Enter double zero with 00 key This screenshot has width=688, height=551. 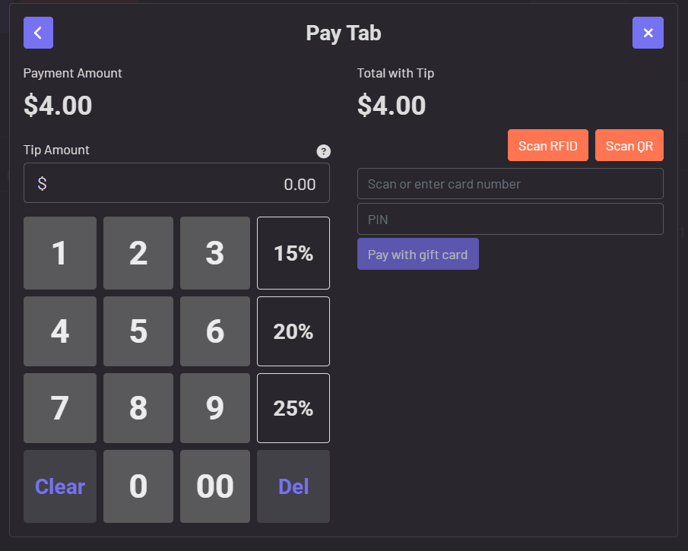pyautogui.click(x=215, y=486)
